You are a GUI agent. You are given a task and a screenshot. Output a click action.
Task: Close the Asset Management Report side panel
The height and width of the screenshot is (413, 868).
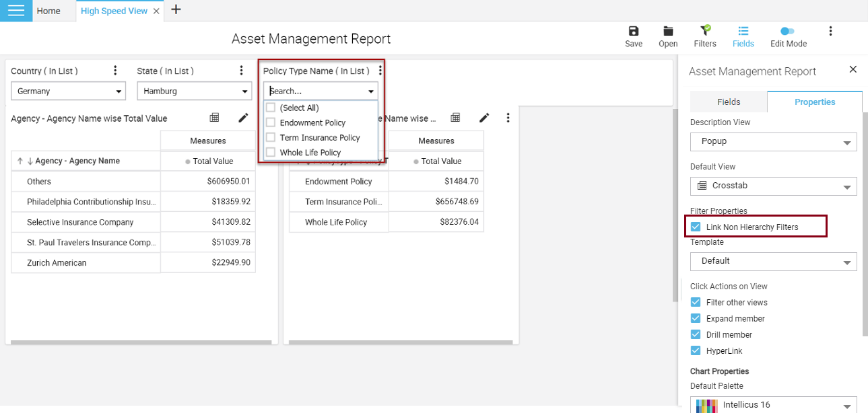point(853,69)
